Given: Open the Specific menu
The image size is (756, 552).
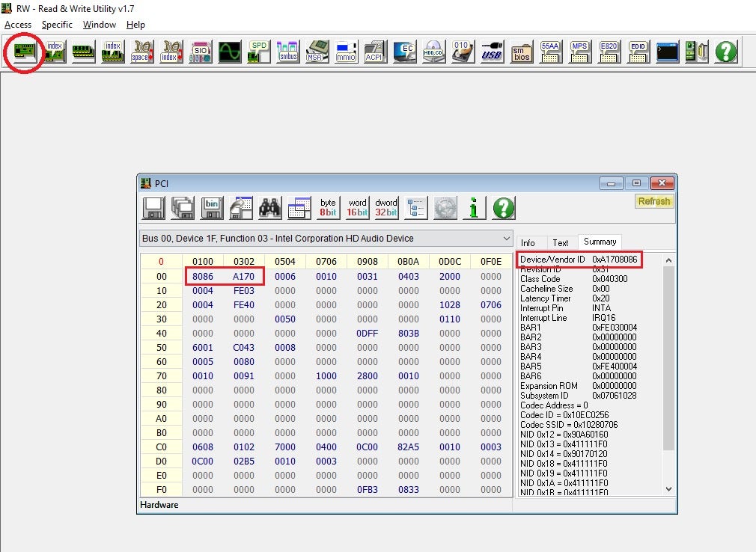Looking at the screenshot, I should [57, 25].
